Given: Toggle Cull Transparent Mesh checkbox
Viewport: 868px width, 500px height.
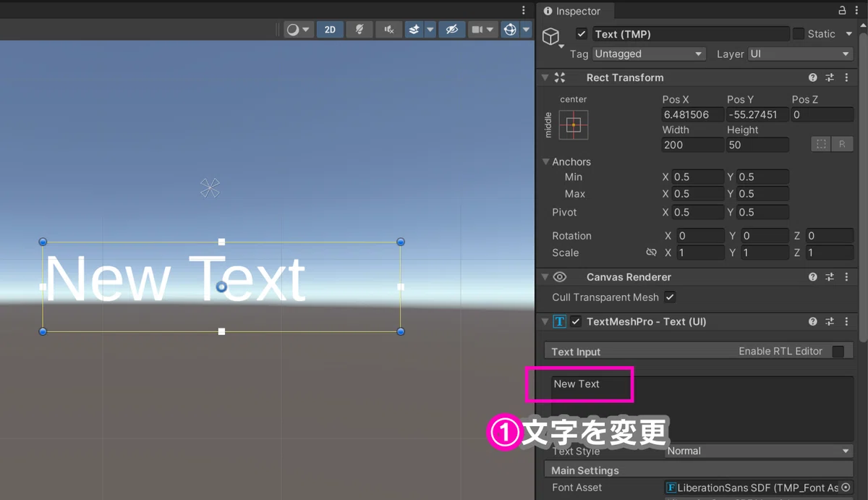Looking at the screenshot, I should click(670, 297).
